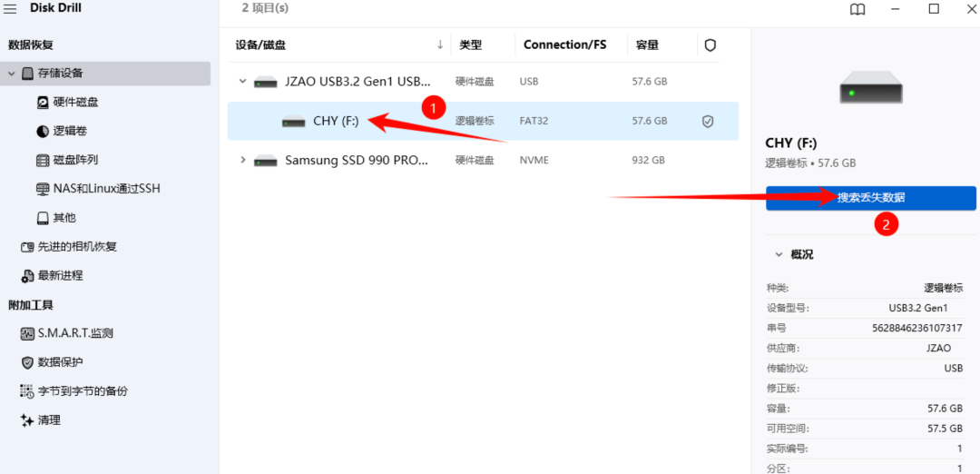Click the NVME connection cell

pos(534,160)
